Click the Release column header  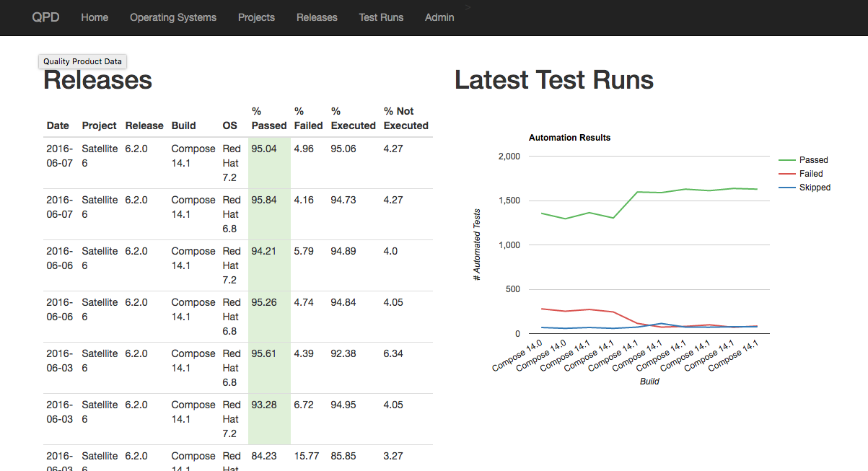144,126
